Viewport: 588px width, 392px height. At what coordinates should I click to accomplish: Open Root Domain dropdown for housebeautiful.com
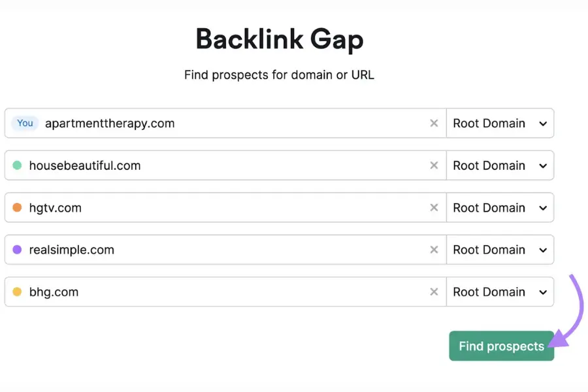tap(500, 166)
